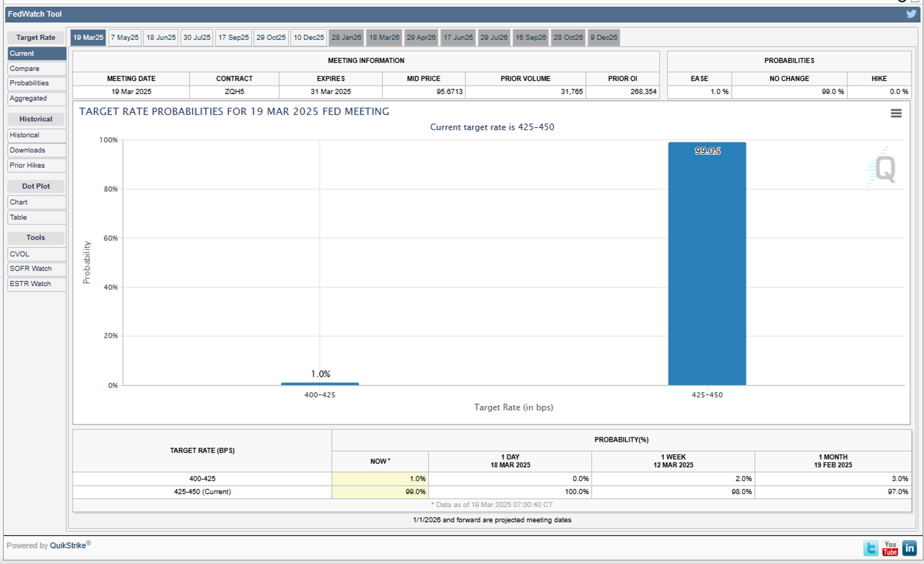Click the LinkedIn icon in footer
This screenshot has height=564, width=924.
click(909, 548)
